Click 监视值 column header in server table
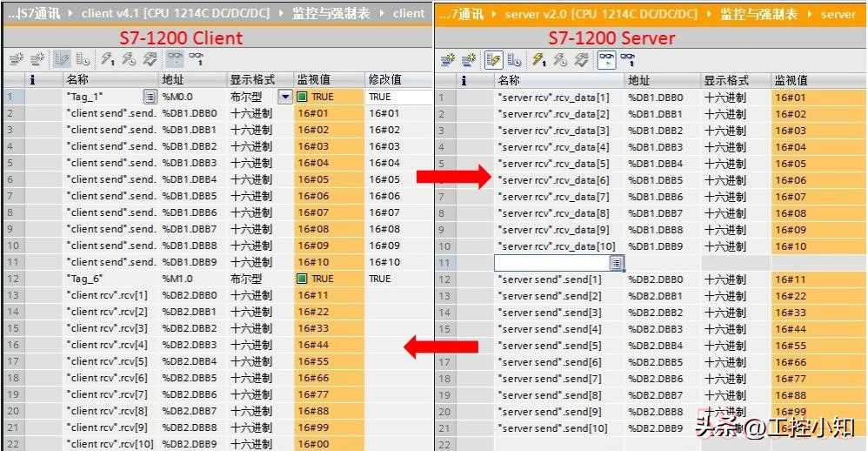This screenshot has height=451, width=868. tap(818, 80)
